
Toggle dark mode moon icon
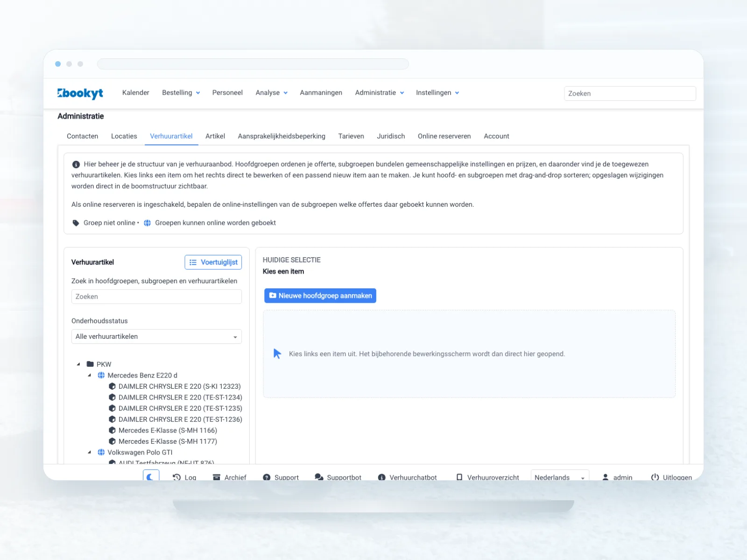pos(150,477)
